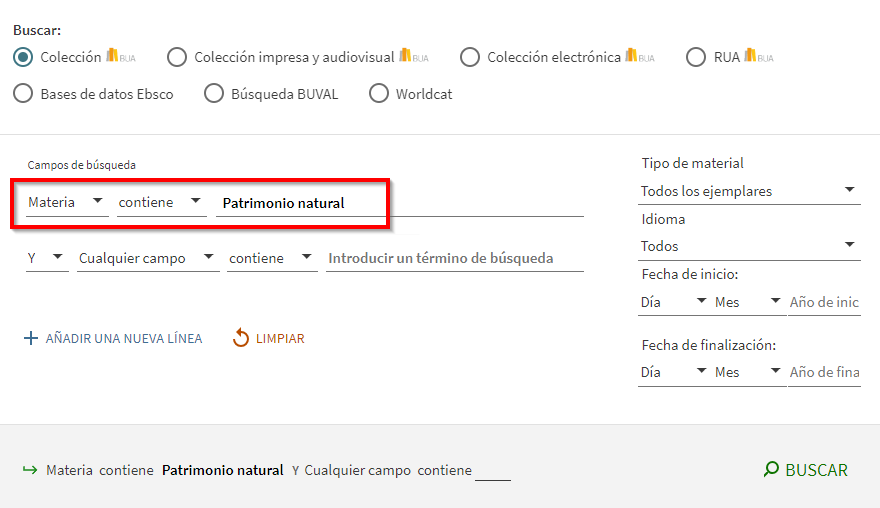Click RUA icon beside Colección electrónica
The height and width of the screenshot is (508, 880).
tap(639, 57)
